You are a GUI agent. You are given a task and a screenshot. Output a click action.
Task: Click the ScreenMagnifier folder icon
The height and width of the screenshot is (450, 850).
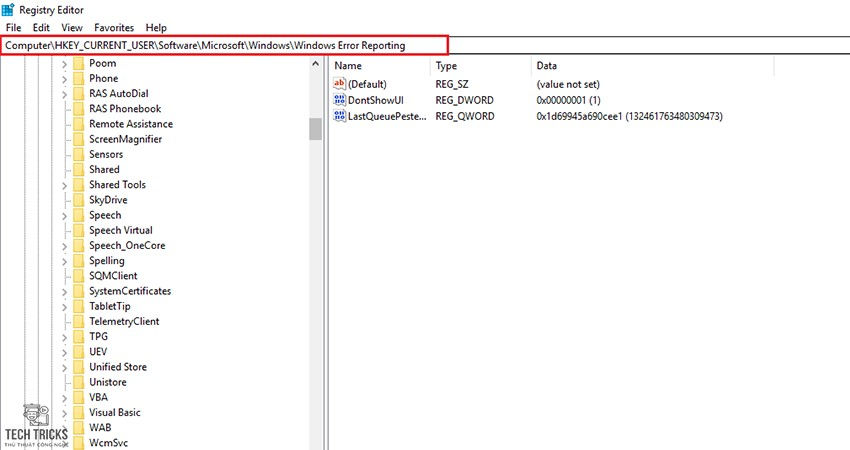[x=79, y=139]
